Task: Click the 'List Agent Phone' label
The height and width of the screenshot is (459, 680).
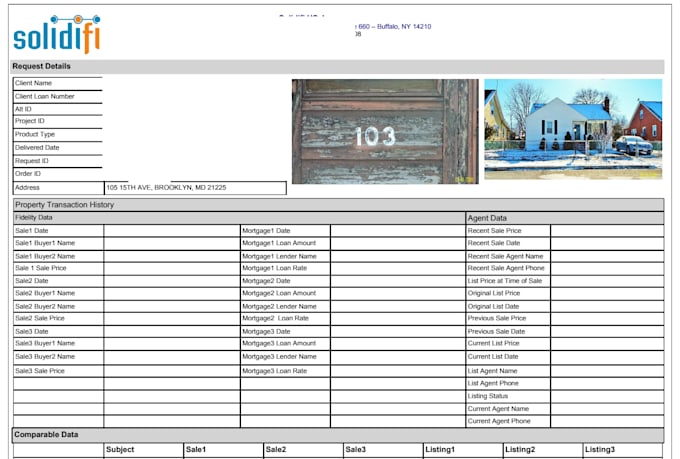Action: (x=493, y=383)
